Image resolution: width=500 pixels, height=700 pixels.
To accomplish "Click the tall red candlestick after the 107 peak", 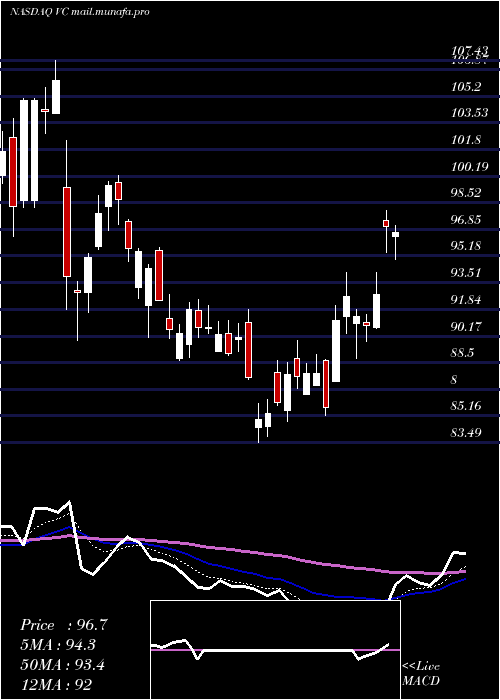I will pos(67,225).
